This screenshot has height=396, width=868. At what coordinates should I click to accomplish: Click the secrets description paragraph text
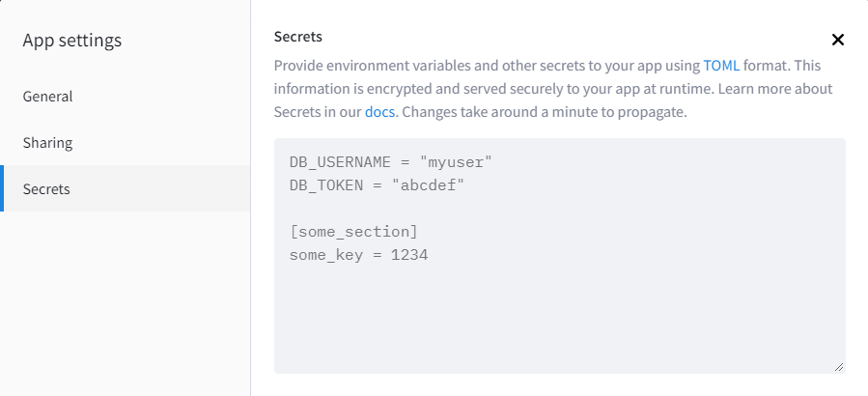click(553, 89)
